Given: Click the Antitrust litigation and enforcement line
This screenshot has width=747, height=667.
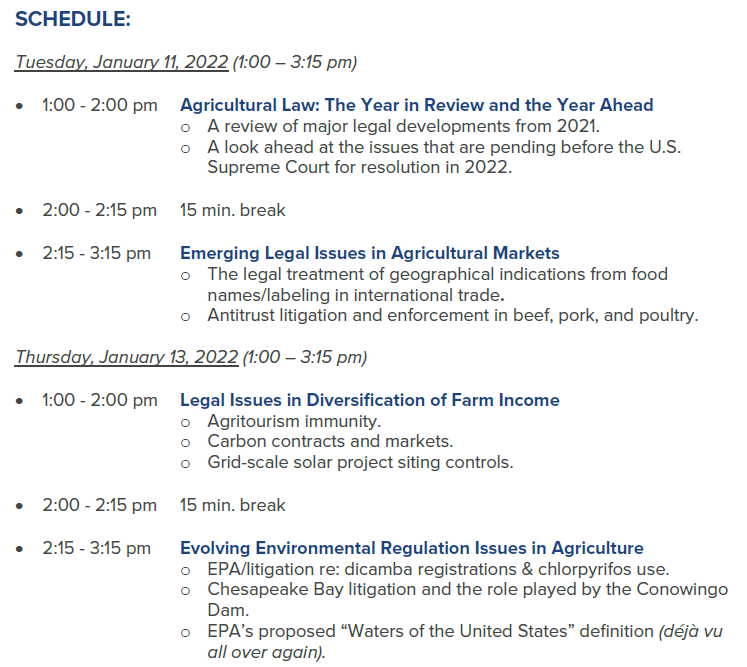Looking at the screenshot, I should click(x=453, y=315).
